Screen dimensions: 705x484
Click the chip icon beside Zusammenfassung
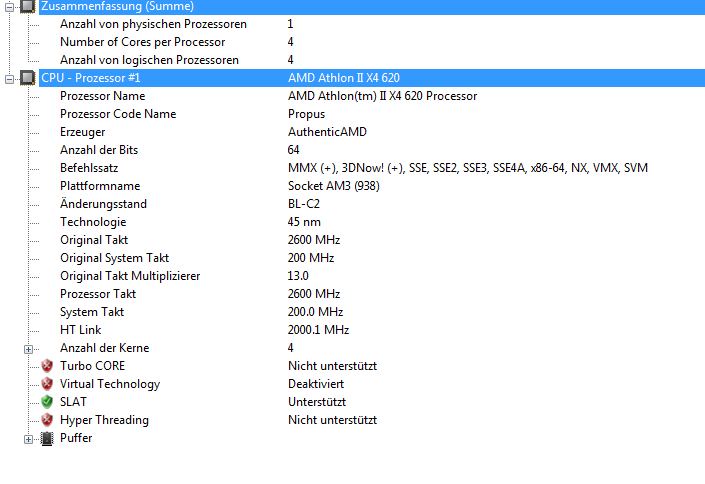click(27, 6)
